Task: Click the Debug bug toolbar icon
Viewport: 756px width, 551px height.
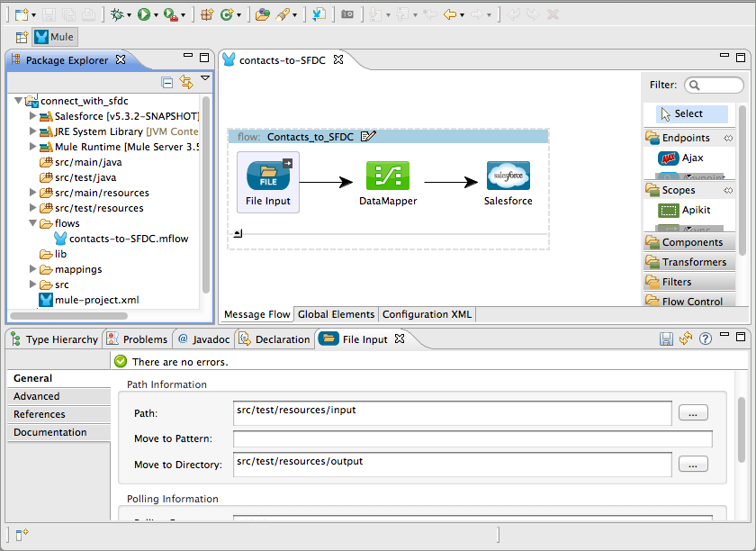Action: 116,14
